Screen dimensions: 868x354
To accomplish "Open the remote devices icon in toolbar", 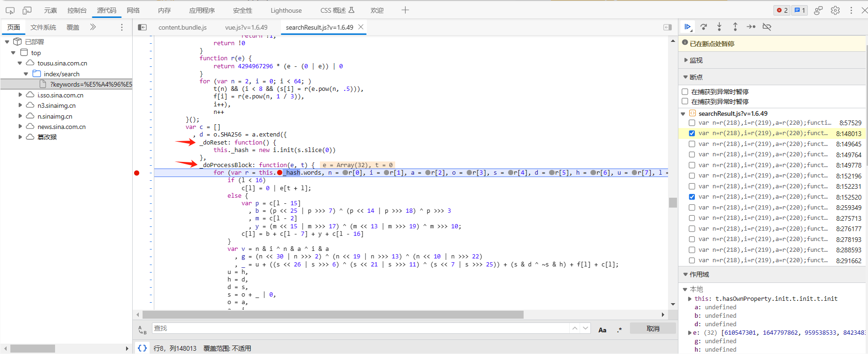I will point(819,10).
